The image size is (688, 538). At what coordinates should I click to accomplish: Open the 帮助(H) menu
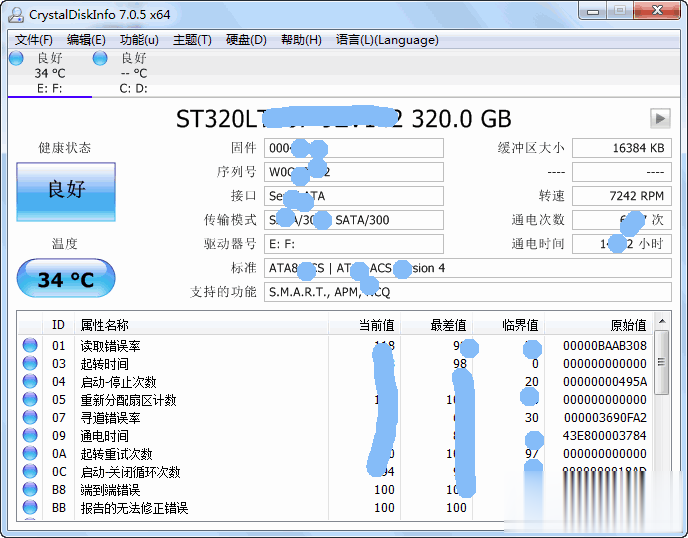(301, 40)
